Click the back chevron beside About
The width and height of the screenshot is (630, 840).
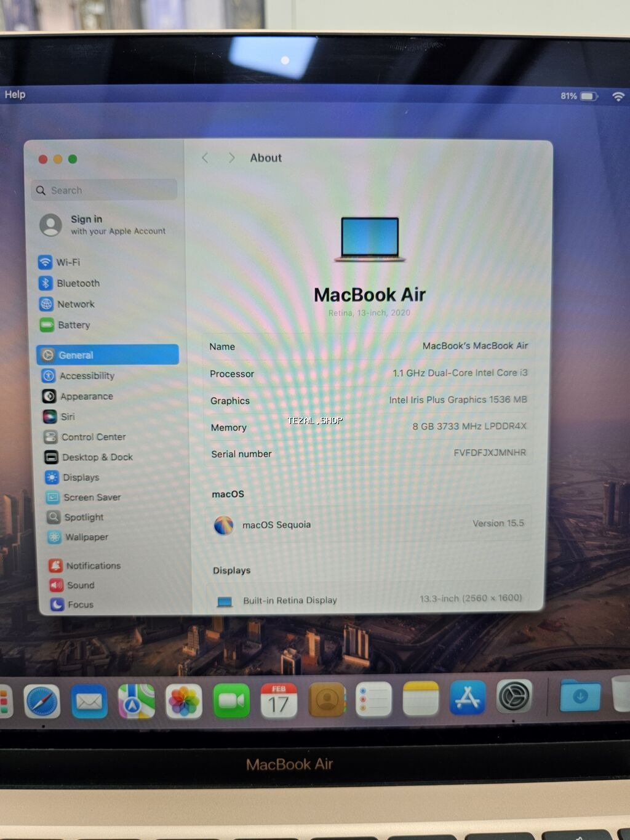pos(205,158)
